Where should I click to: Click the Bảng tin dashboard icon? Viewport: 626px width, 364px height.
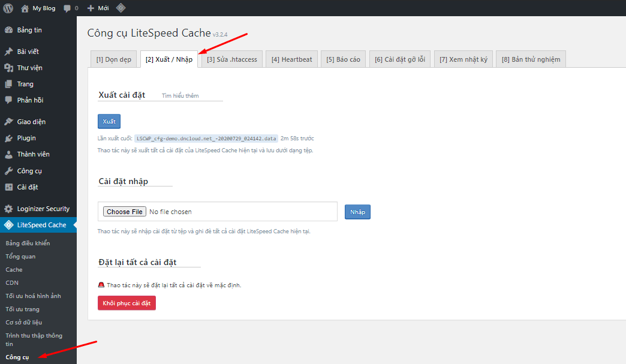[x=8, y=31]
